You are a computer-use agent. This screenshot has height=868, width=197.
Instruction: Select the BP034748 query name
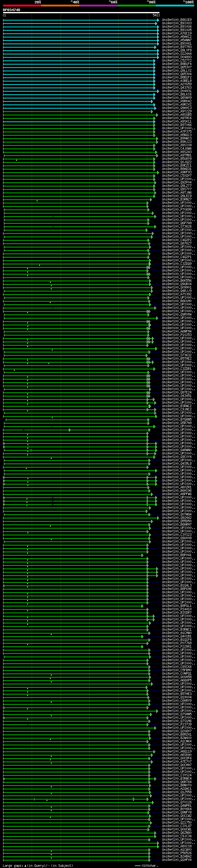point(11,10)
